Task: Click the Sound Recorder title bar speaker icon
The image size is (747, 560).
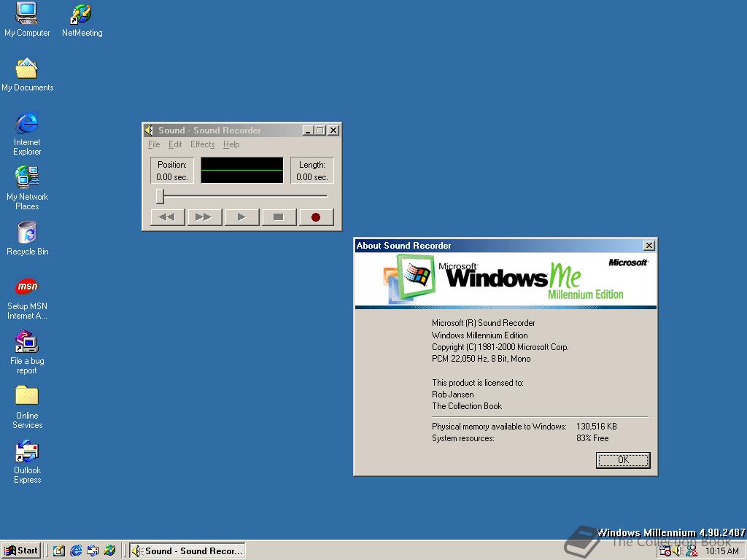Action: coord(149,131)
